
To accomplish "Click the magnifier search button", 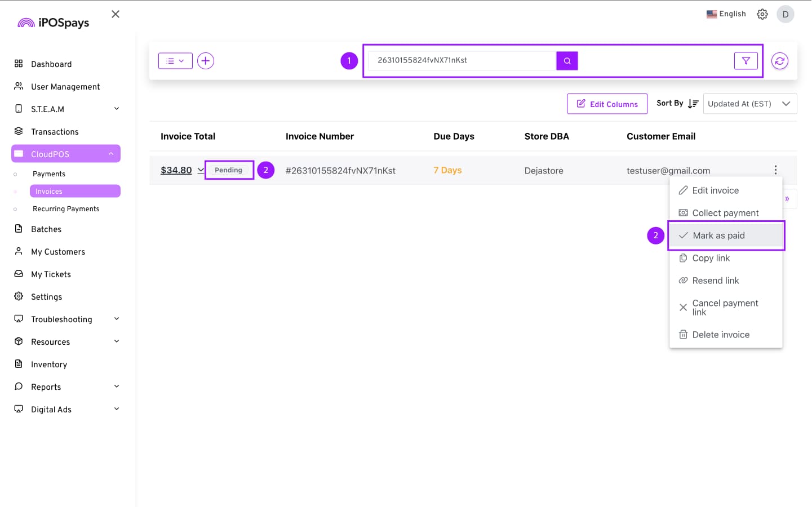I will tap(567, 61).
